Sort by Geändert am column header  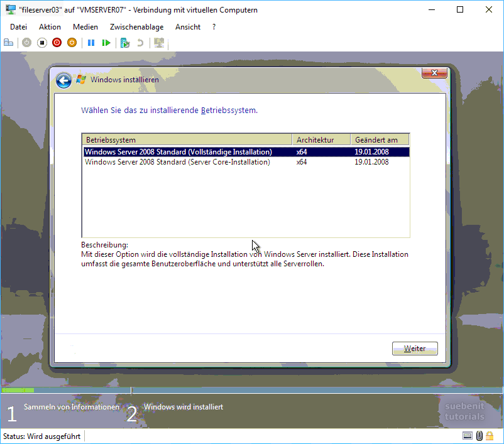click(x=380, y=140)
